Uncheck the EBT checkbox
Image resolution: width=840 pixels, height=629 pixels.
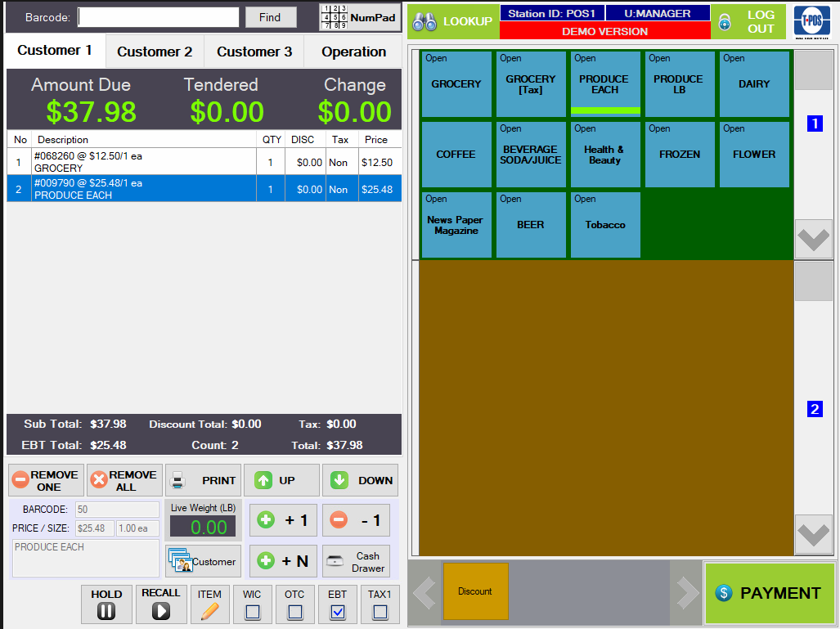pos(338,611)
